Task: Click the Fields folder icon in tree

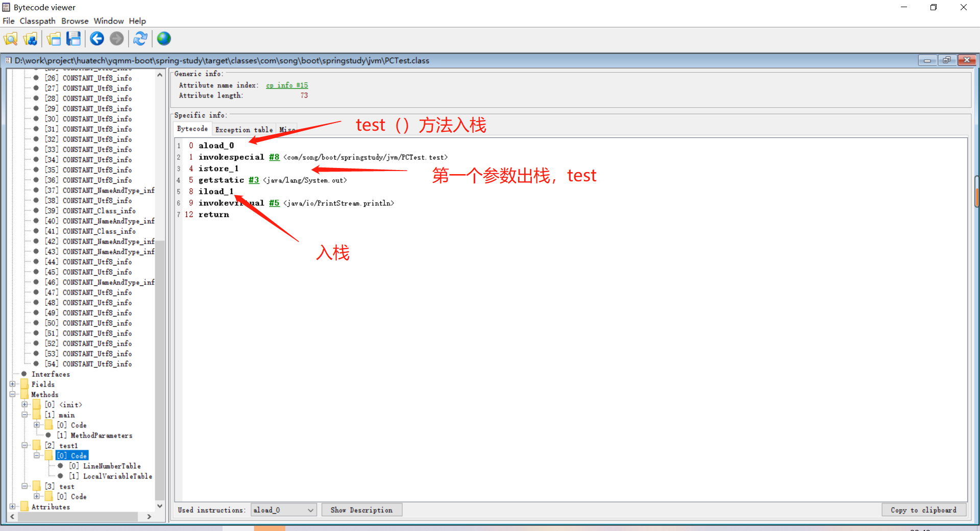Action: [24, 384]
